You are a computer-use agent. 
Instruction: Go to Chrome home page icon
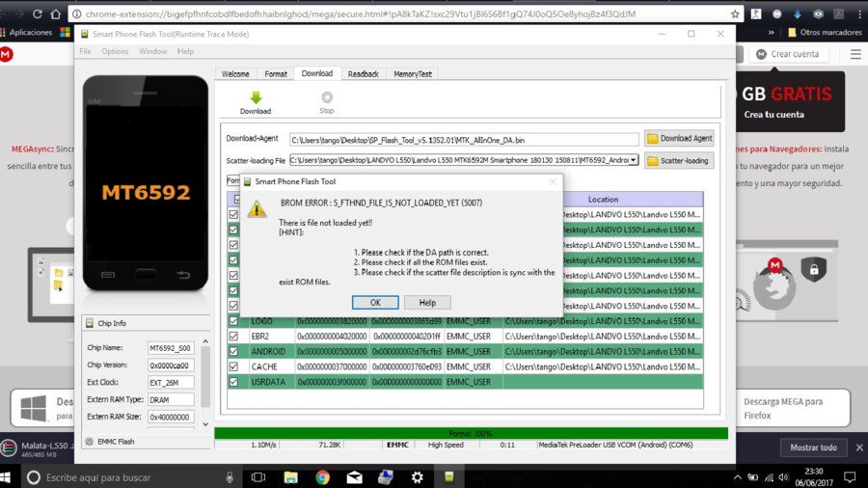[56, 14]
